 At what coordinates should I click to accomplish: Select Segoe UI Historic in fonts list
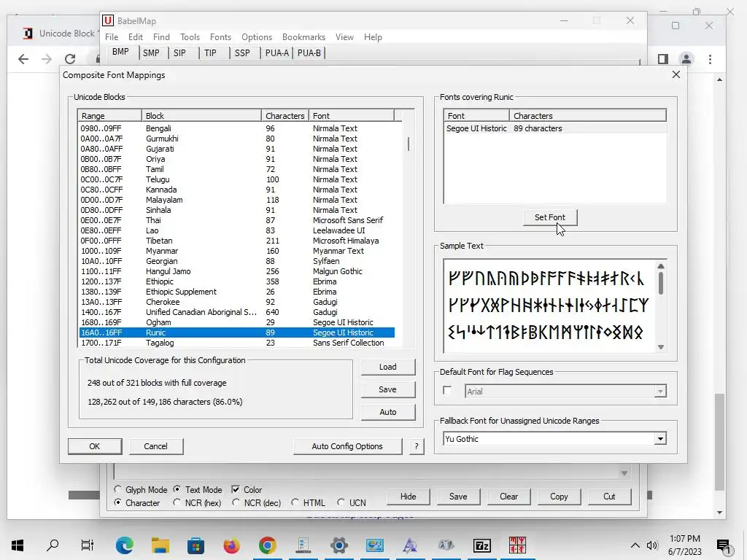pyautogui.click(x=555, y=128)
